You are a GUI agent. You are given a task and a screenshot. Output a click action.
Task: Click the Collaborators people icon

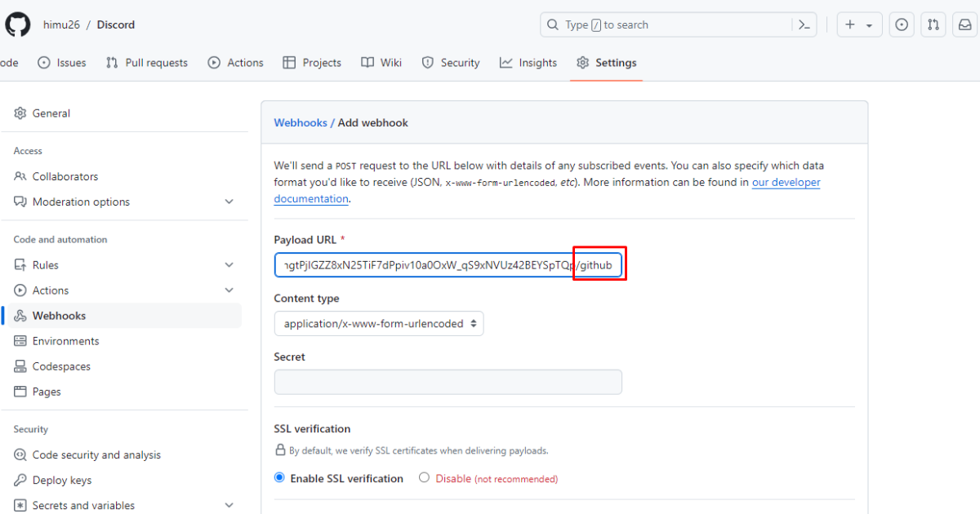coord(20,176)
